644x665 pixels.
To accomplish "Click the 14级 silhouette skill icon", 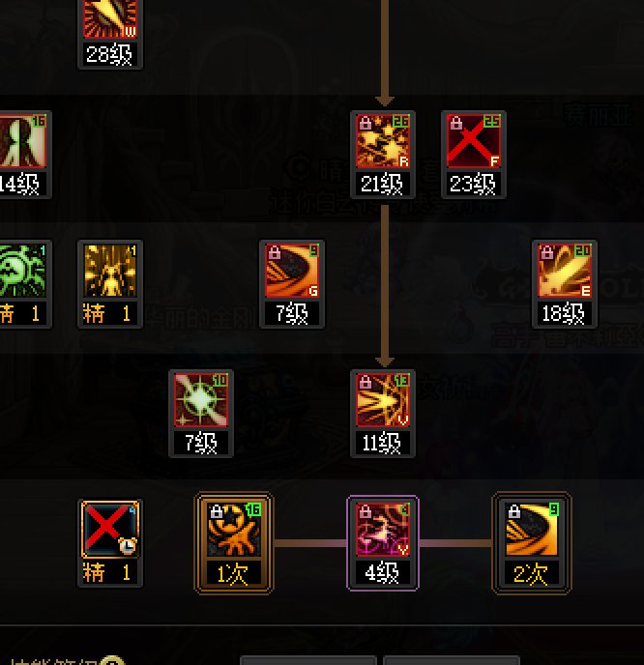I will (23, 141).
